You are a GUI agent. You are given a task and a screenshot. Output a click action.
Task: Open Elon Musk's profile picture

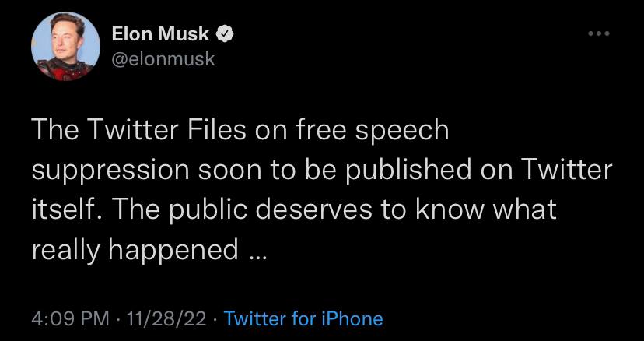65,46
